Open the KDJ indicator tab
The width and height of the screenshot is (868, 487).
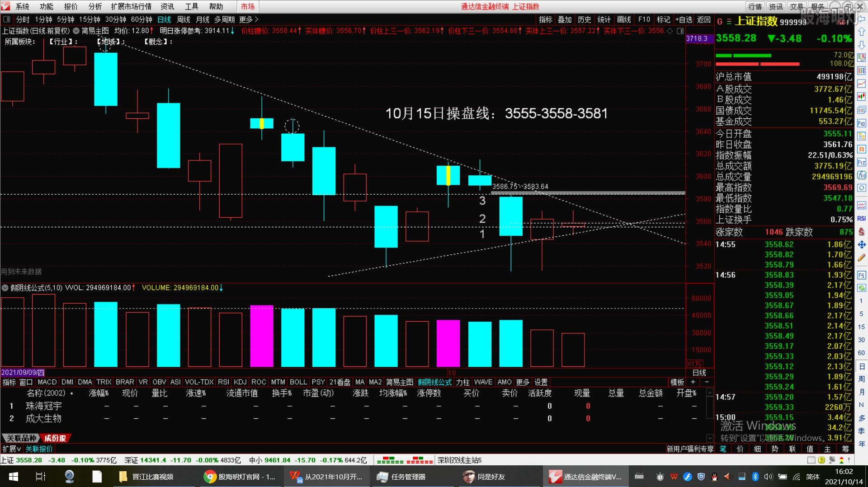point(240,382)
